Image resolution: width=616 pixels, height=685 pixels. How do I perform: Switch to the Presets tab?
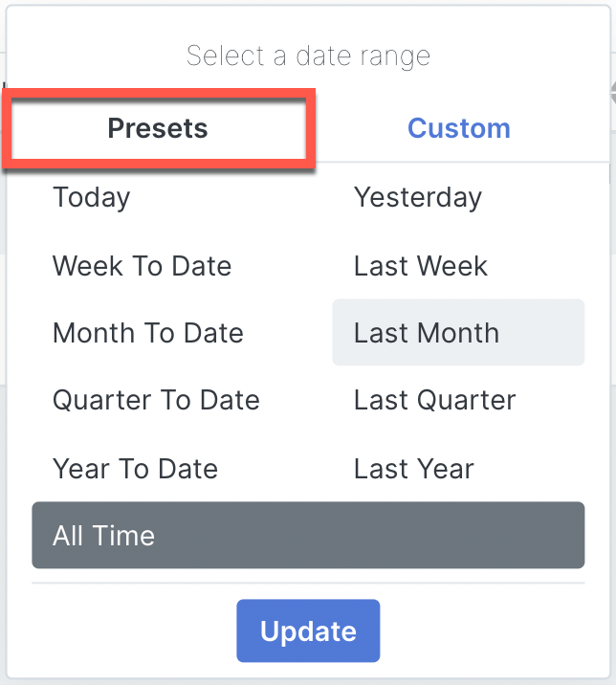pos(158,128)
